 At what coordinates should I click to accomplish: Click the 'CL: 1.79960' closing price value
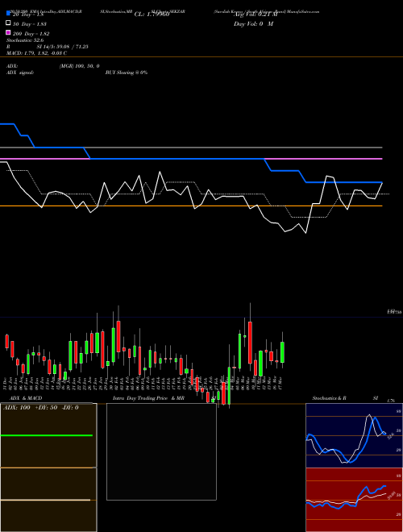point(152,15)
